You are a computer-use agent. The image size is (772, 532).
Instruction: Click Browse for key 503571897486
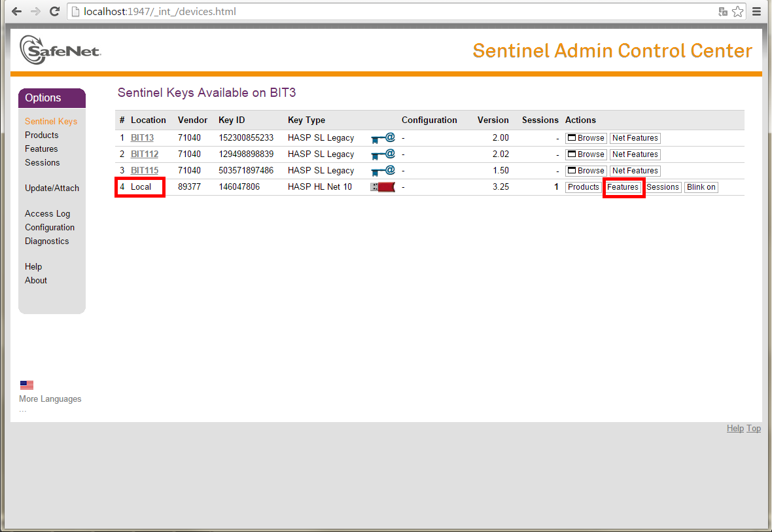(586, 171)
